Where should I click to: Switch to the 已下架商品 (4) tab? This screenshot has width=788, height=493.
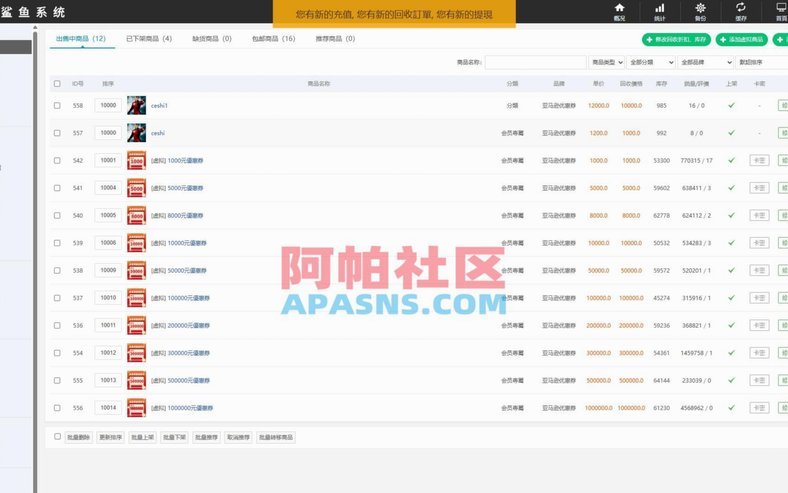pyautogui.click(x=149, y=39)
